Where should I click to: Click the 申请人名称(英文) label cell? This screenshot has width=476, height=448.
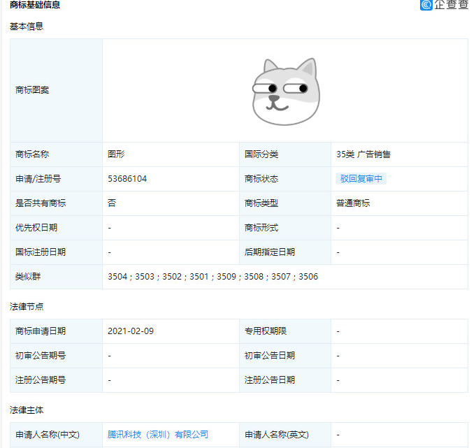point(285,435)
